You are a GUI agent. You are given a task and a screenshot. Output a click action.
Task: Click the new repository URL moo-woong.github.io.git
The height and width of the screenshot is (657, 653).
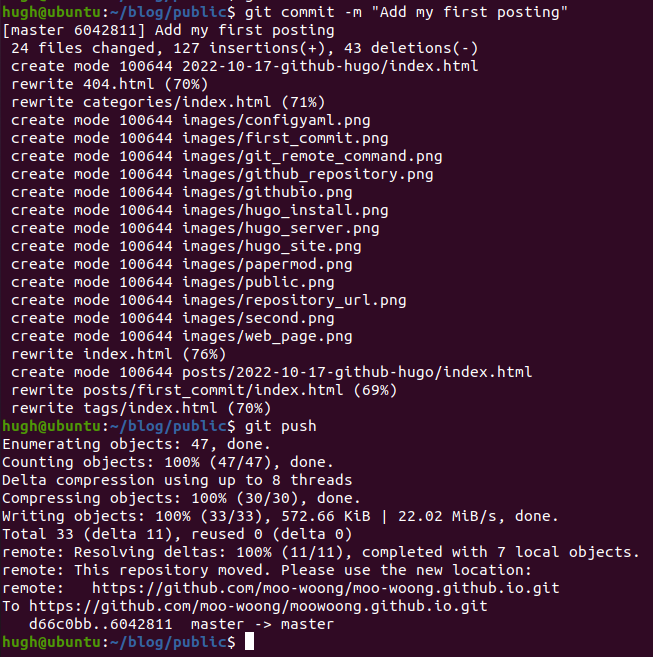[x=326, y=588]
